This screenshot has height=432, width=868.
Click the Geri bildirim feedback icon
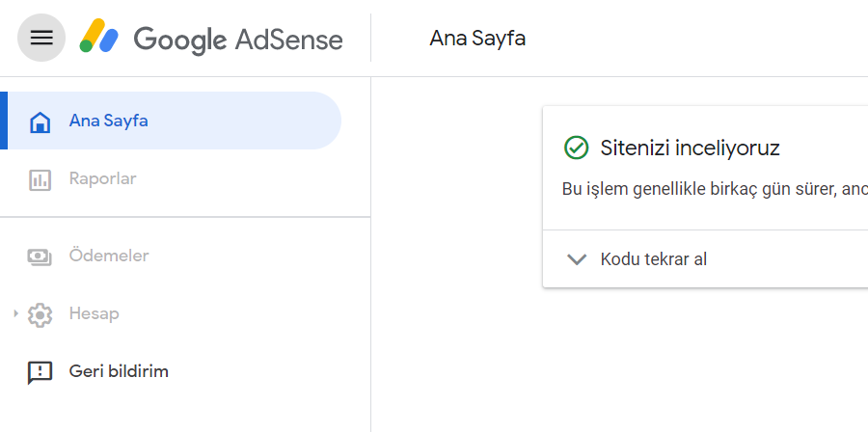coord(40,372)
